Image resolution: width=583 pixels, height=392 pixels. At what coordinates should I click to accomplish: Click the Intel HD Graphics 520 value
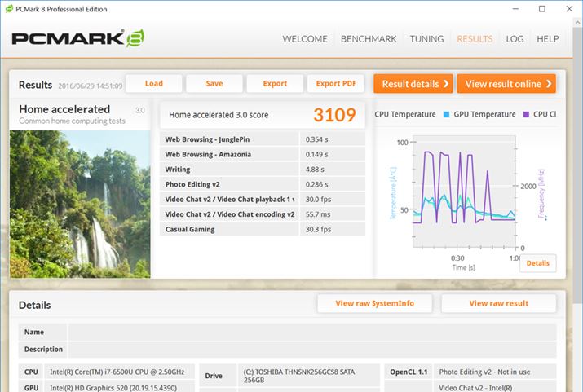tap(113, 388)
